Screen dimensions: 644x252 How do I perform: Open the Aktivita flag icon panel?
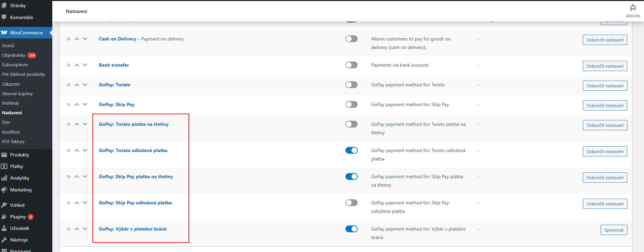(x=633, y=8)
